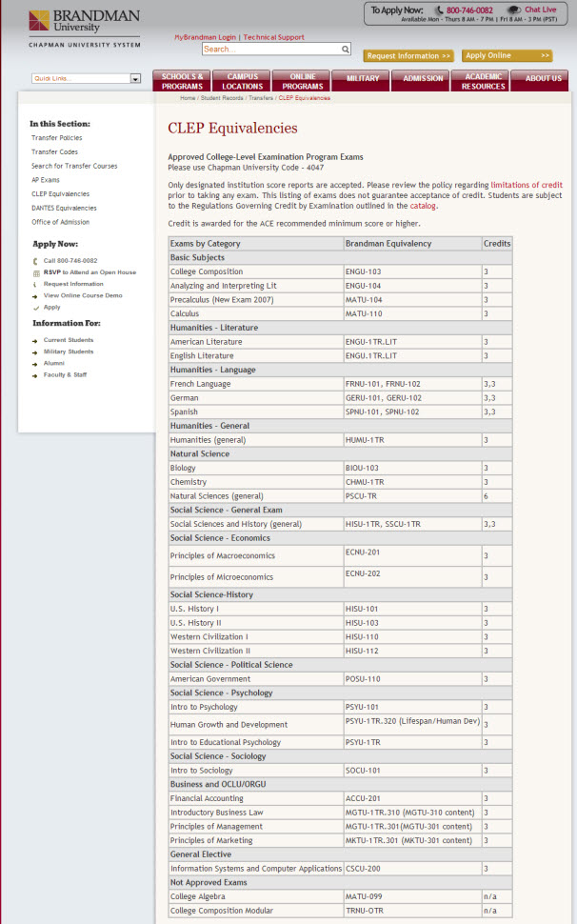Click inside the Search field
The width and height of the screenshot is (577, 924).
coord(270,50)
